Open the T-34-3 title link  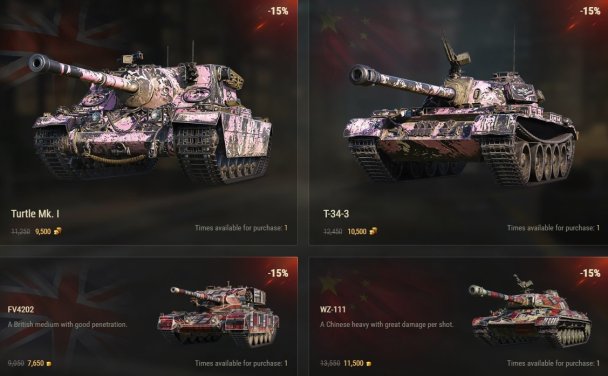click(x=336, y=214)
